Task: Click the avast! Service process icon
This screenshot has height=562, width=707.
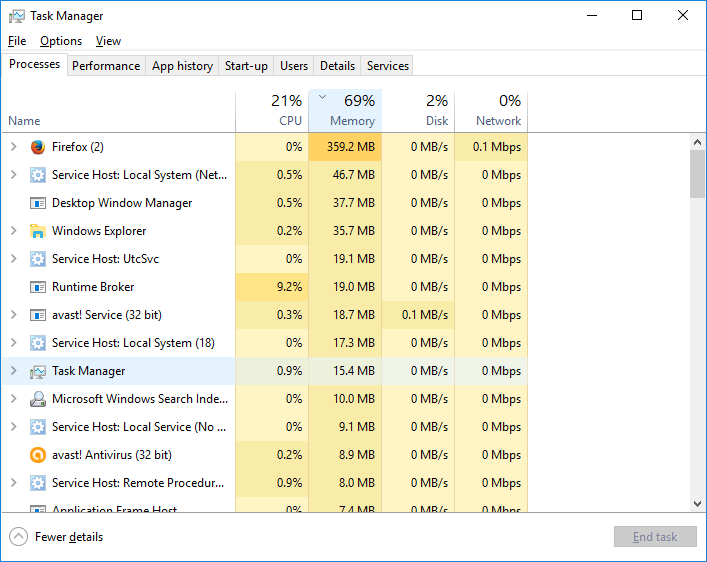Action: (x=38, y=315)
